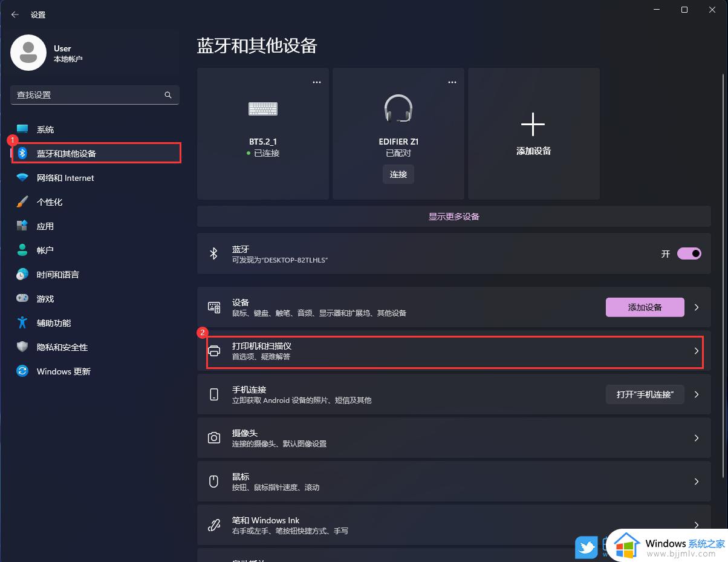Click the purple 添加设备 button
The image size is (728, 562).
(645, 307)
